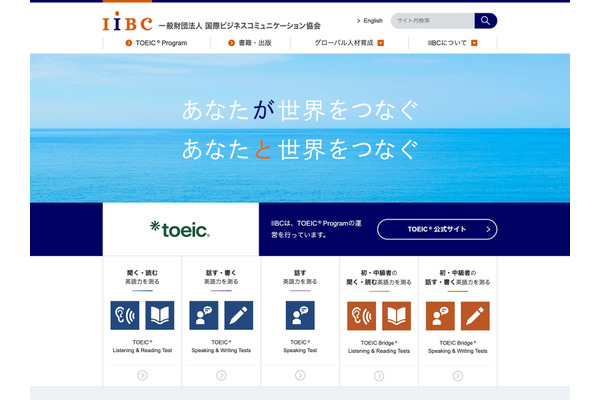The width and height of the screenshot is (600, 400).
Task: Open the グローバル人材育成 menu
Action: click(x=349, y=43)
